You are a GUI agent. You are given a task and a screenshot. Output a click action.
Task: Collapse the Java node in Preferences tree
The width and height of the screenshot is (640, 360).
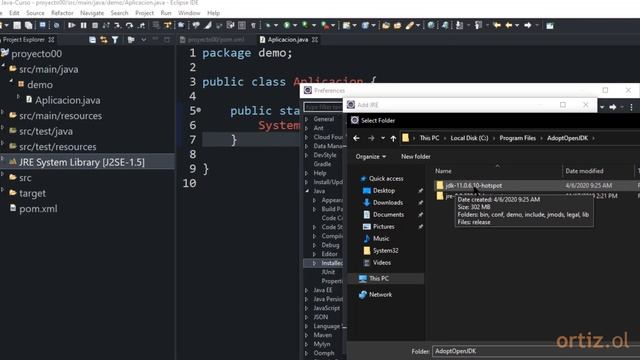pos(307,191)
